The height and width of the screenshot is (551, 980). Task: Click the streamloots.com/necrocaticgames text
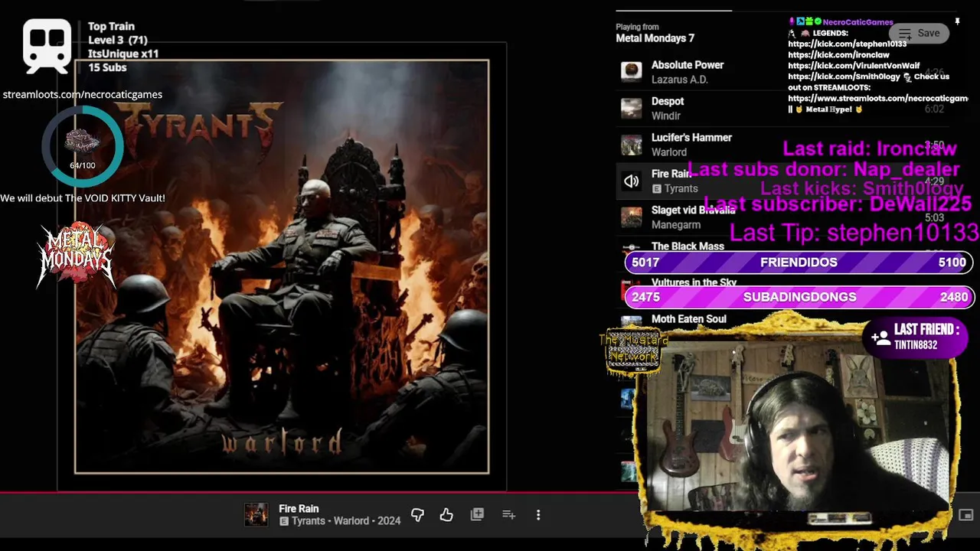point(82,95)
